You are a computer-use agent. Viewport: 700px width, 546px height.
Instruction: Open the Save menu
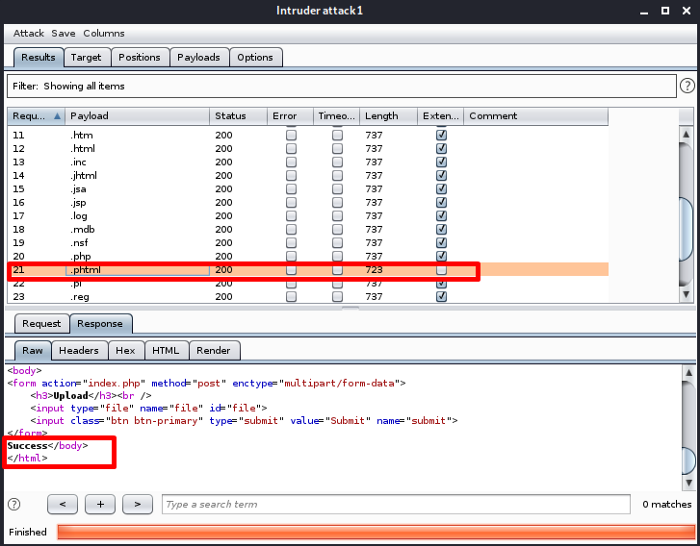point(63,33)
